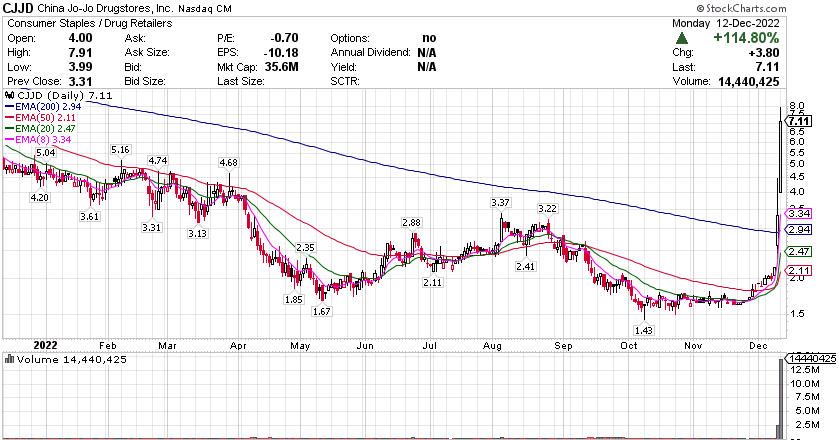Click the EMA(50) 2.11 legend entry
The height and width of the screenshot is (440, 839).
pyautogui.click(x=41, y=117)
